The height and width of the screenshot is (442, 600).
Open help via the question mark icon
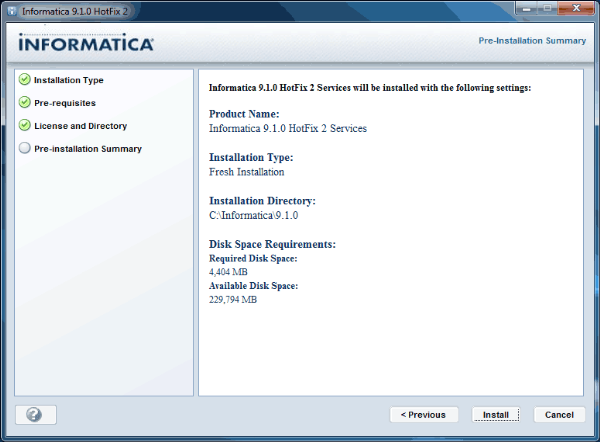[x=36, y=414]
